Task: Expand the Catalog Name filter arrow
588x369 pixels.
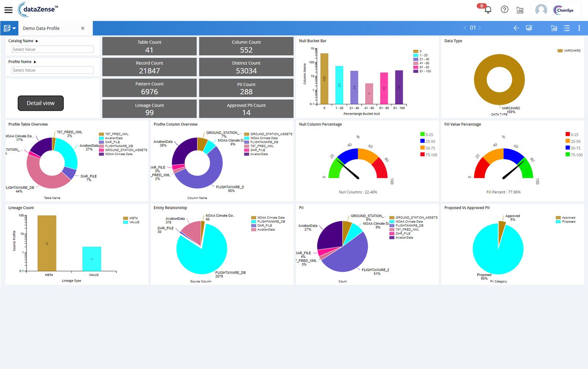Action: click(x=37, y=41)
